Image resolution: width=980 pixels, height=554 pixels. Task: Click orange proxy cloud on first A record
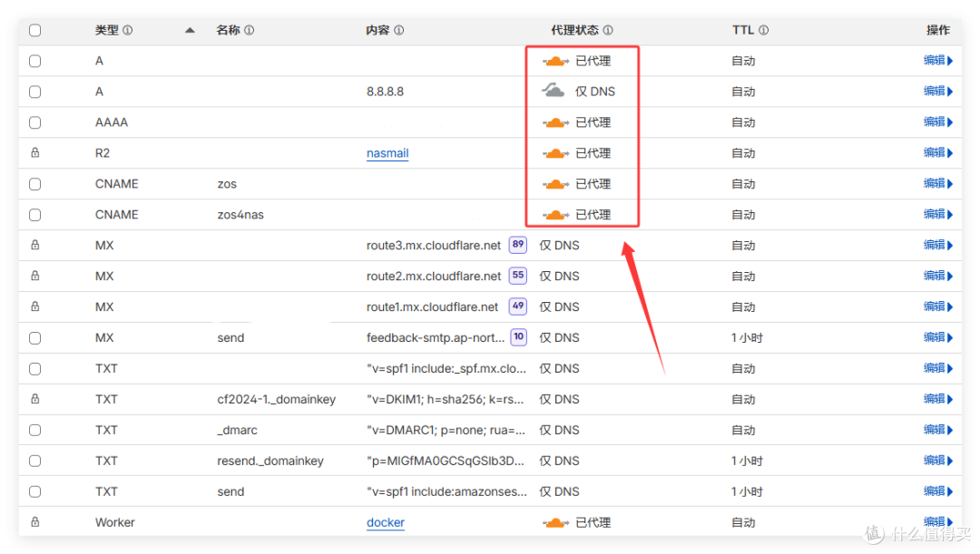tap(555, 61)
